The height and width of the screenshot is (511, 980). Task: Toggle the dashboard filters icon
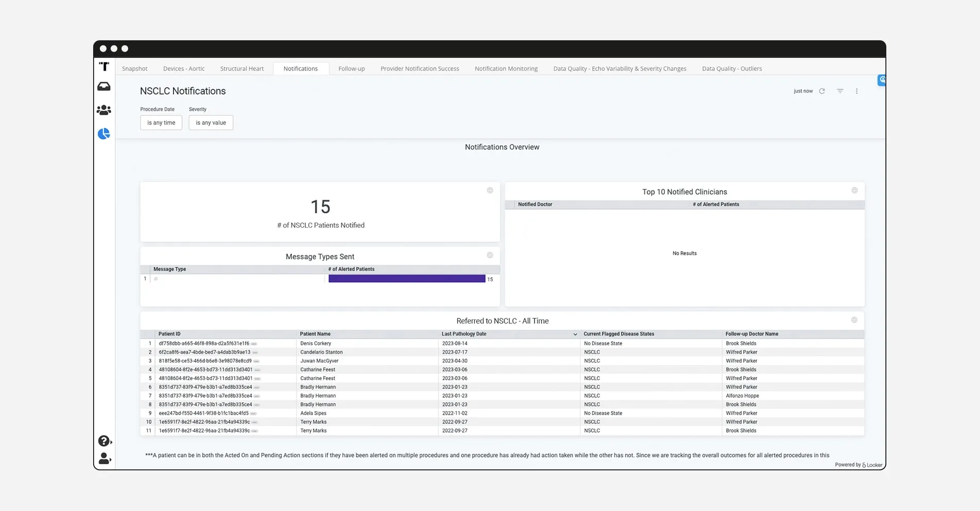coord(840,91)
